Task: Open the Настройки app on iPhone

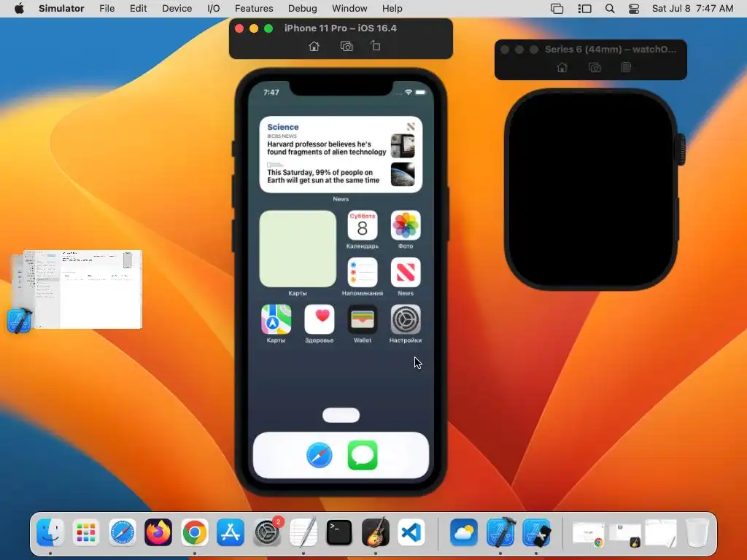Action: point(406,319)
